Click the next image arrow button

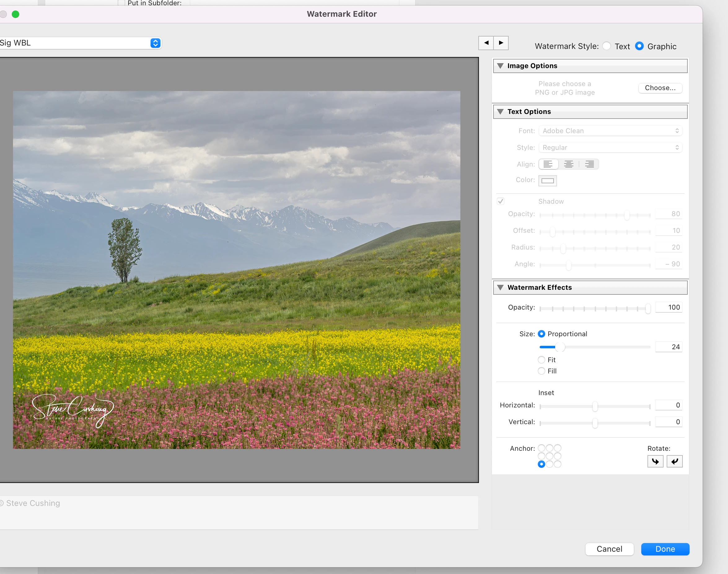pyautogui.click(x=501, y=43)
